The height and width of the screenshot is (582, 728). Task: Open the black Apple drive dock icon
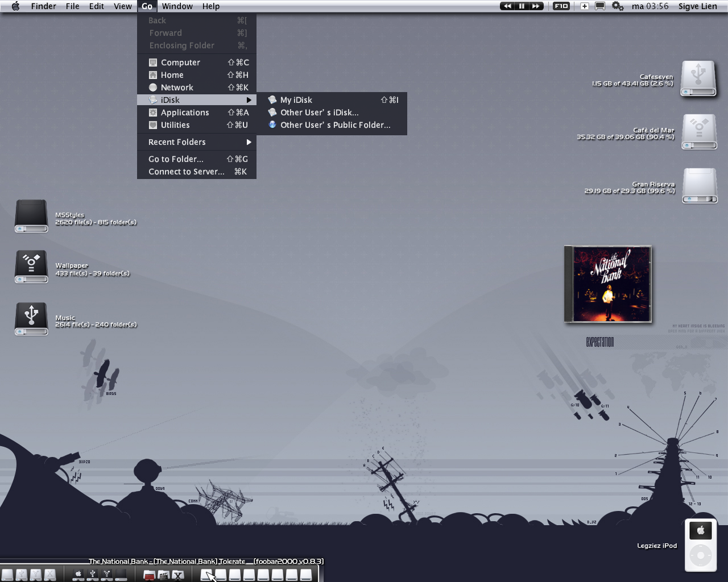tap(78, 575)
